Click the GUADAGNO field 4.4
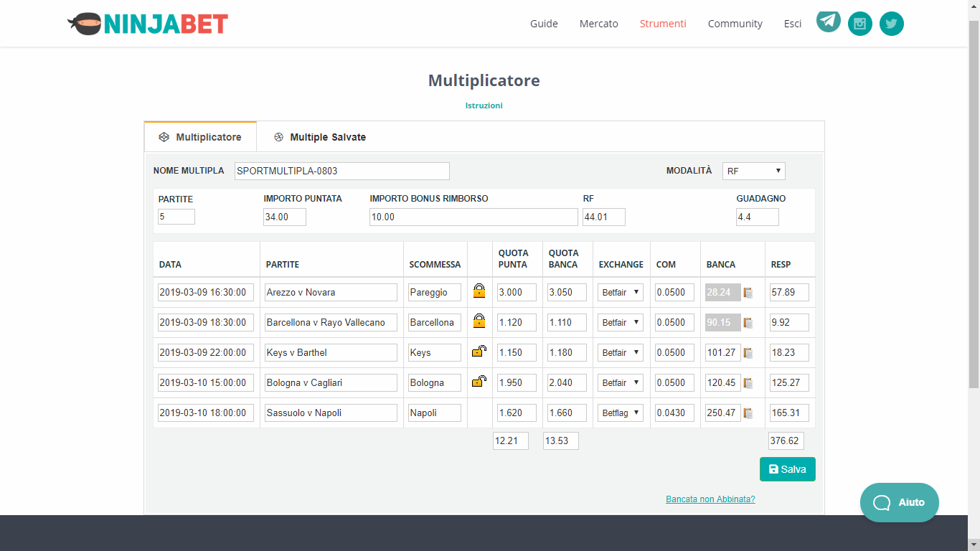Screen dimensions: 980x551 pyautogui.click(x=758, y=217)
